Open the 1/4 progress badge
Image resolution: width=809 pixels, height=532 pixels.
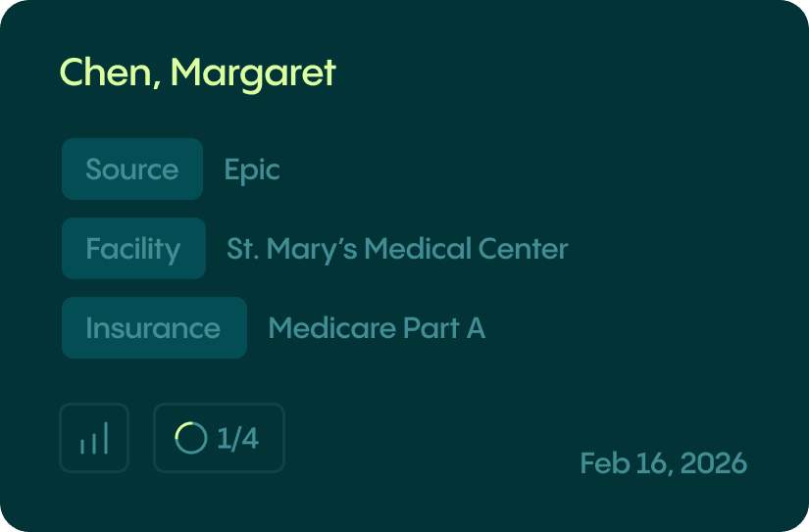[x=219, y=438]
